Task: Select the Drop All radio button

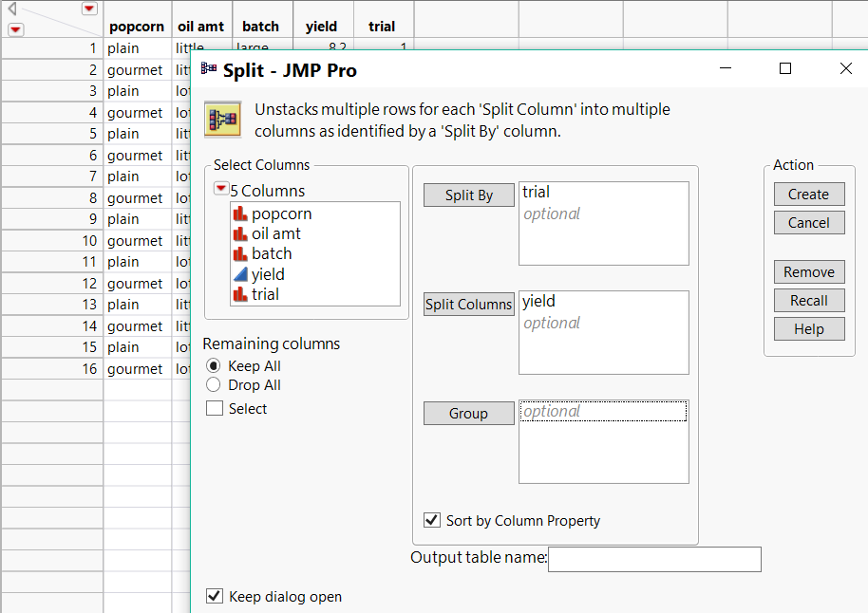Action: coord(214,385)
